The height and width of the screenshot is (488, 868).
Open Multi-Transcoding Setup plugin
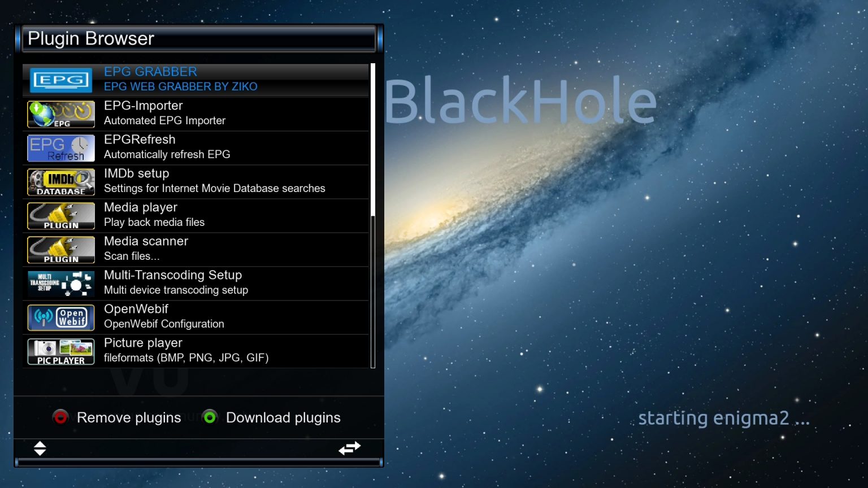[x=196, y=284]
